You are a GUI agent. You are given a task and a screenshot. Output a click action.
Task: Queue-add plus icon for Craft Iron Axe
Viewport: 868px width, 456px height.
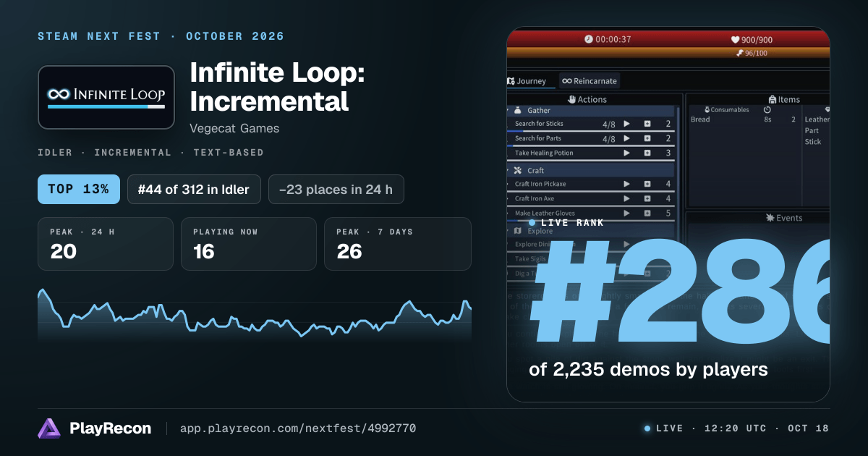click(647, 198)
